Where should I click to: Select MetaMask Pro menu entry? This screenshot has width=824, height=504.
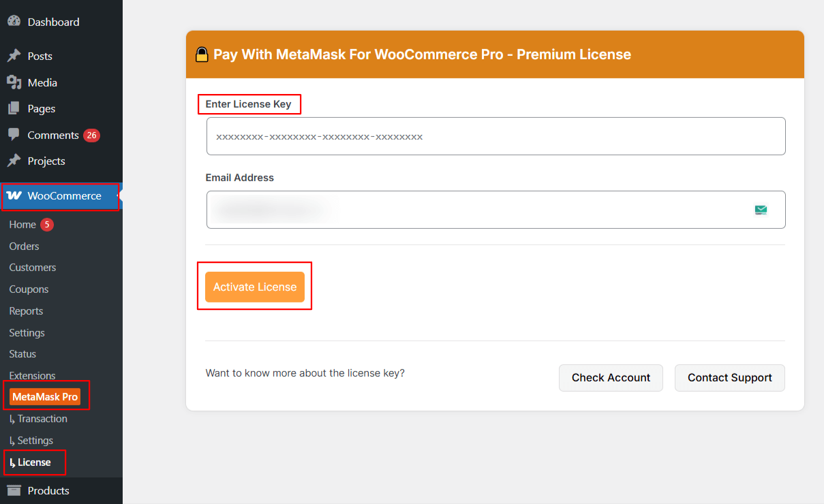(45, 396)
